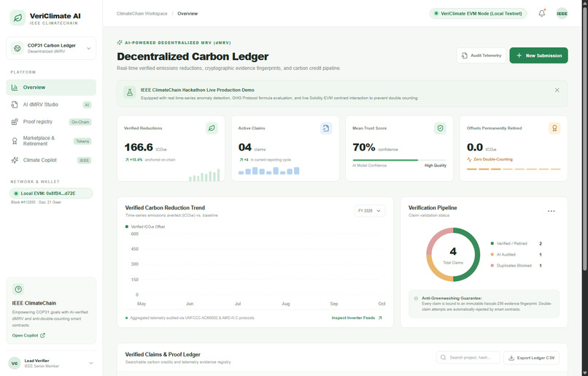Click the award icon on Offsets Permanently Retired card
This screenshot has height=376, width=588.
pos(554,128)
